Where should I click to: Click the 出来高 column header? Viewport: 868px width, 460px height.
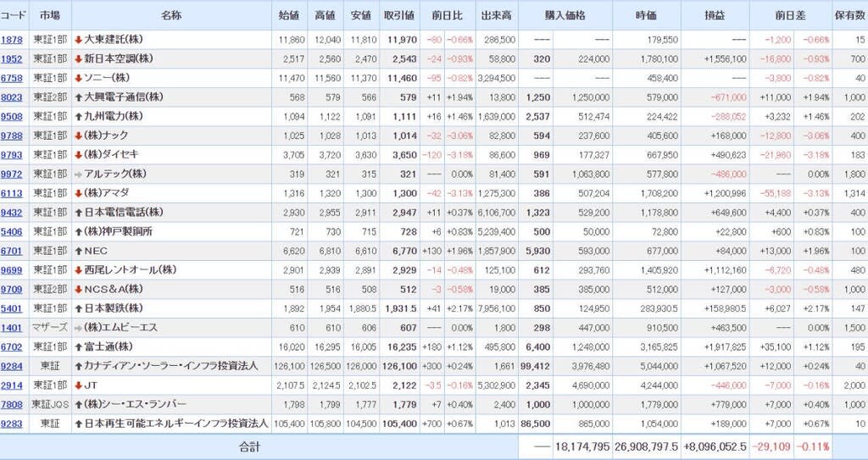click(x=497, y=15)
